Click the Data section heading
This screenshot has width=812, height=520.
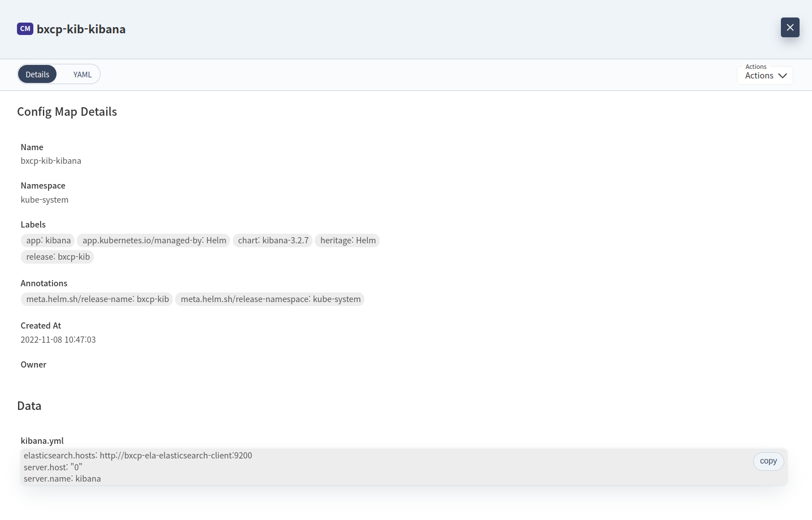click(29, 406)
